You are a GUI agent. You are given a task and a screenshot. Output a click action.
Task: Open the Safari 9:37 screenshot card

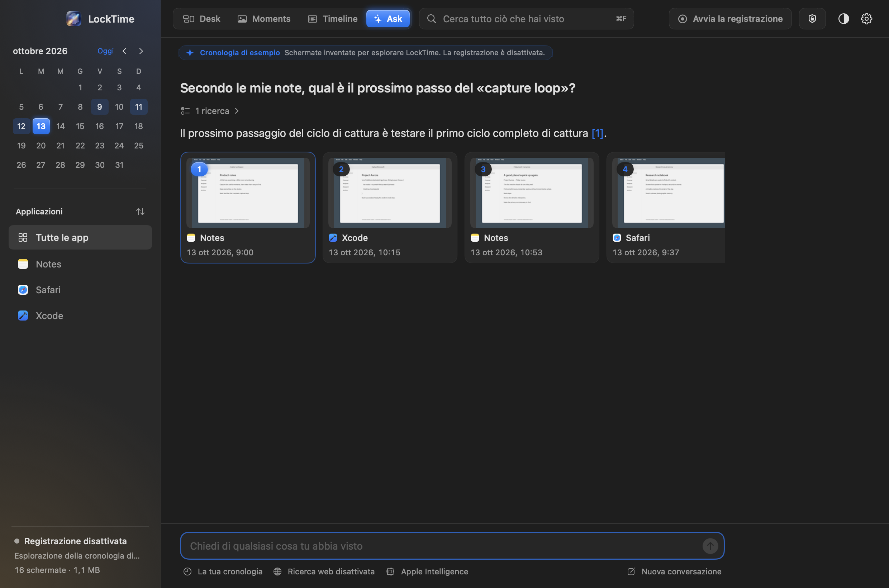click(x=666, y=208)
